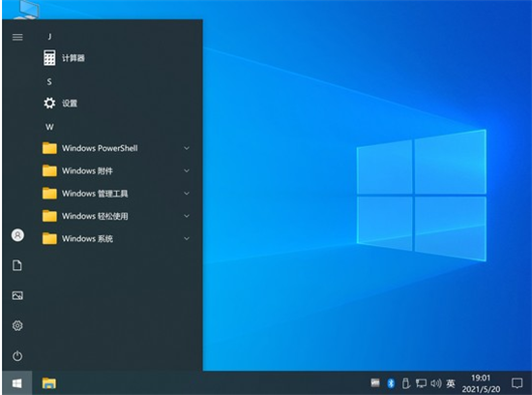Click the Windows Start button
Image resolution: width=532 pixels, height=395 pixels.
[x=17, y=383]
